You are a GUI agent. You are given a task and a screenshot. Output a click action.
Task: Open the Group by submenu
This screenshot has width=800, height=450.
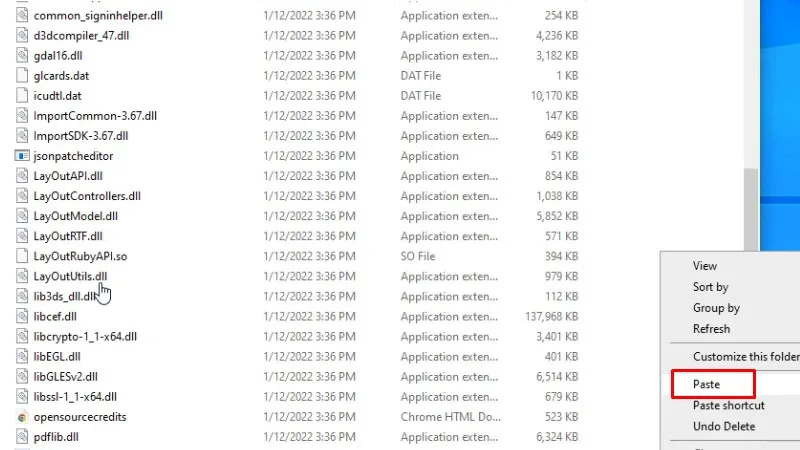pyautogui.click(x=716, y=308)
